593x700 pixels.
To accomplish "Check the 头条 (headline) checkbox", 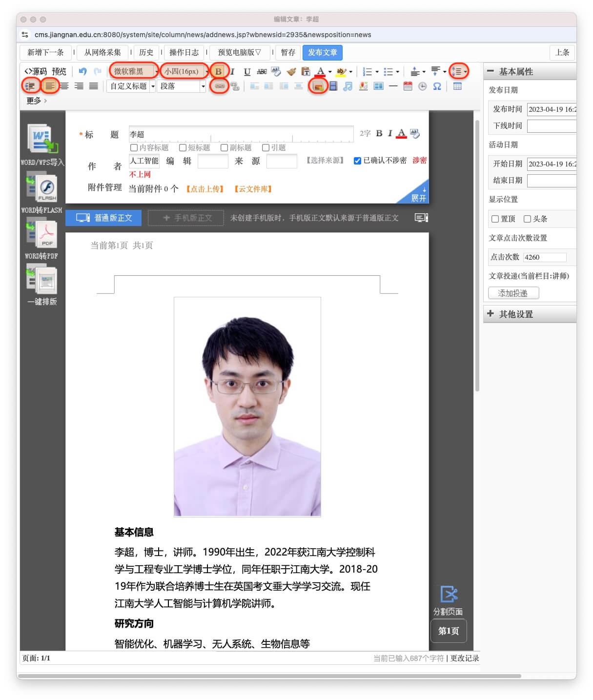I will point(527,219).
